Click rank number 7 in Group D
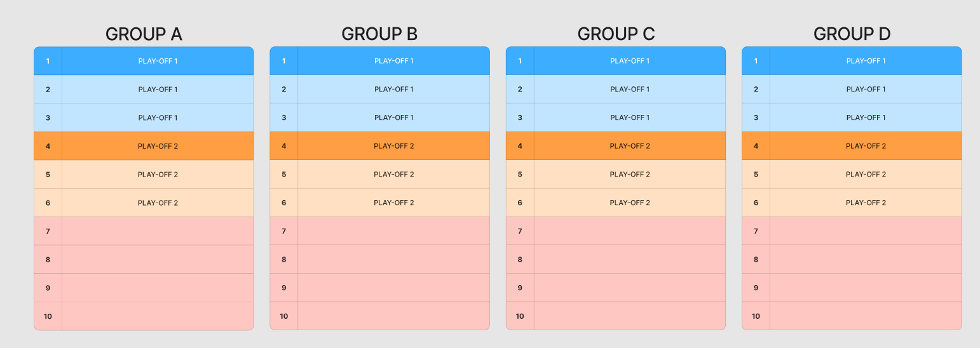 (756, 231)
